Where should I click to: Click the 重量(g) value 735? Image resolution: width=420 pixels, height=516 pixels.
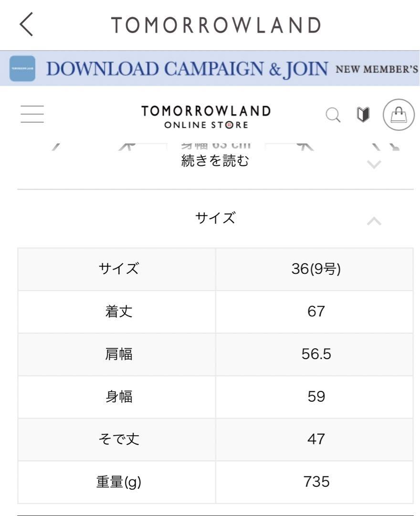[316, 482]
